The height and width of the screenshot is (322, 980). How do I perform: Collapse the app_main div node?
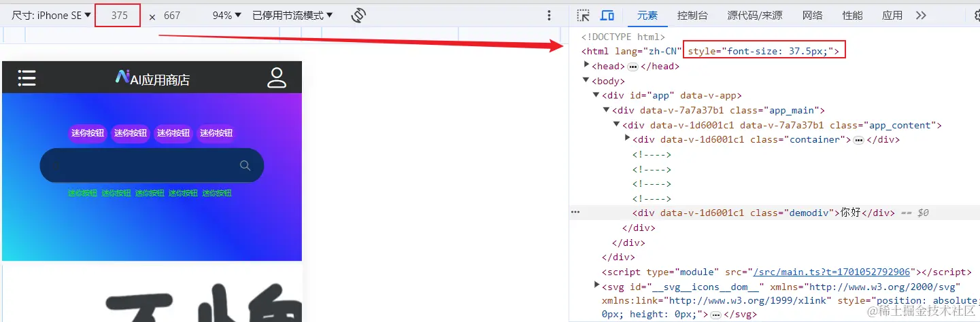point(607,110)
